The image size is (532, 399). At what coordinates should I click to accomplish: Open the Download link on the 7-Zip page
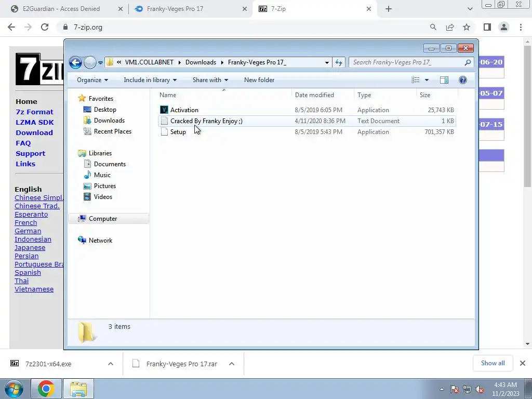(34, 132)
